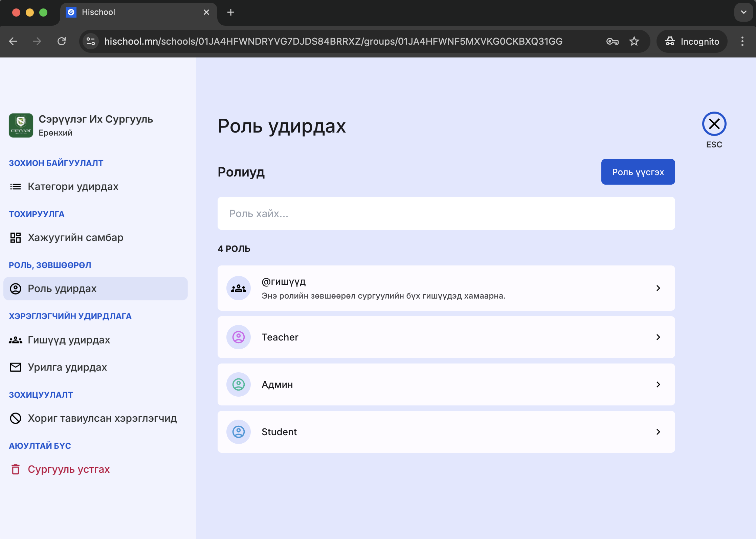Click the @гишүүд group icon
756x539 pixels.
[239, 288]
